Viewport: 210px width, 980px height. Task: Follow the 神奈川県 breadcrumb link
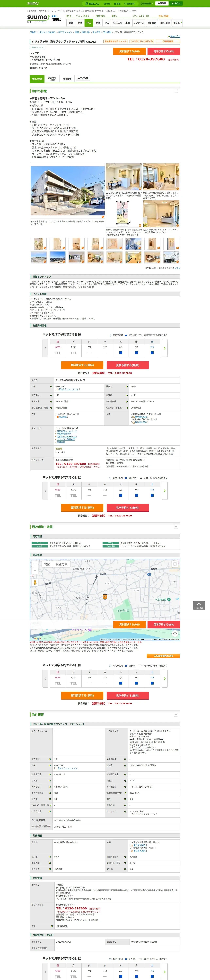pyautogui.click(x=86, y=32)
